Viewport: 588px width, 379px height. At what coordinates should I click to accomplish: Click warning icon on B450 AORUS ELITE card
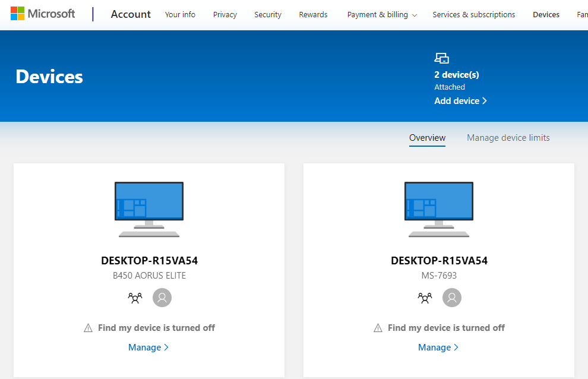tap(88, 328)
